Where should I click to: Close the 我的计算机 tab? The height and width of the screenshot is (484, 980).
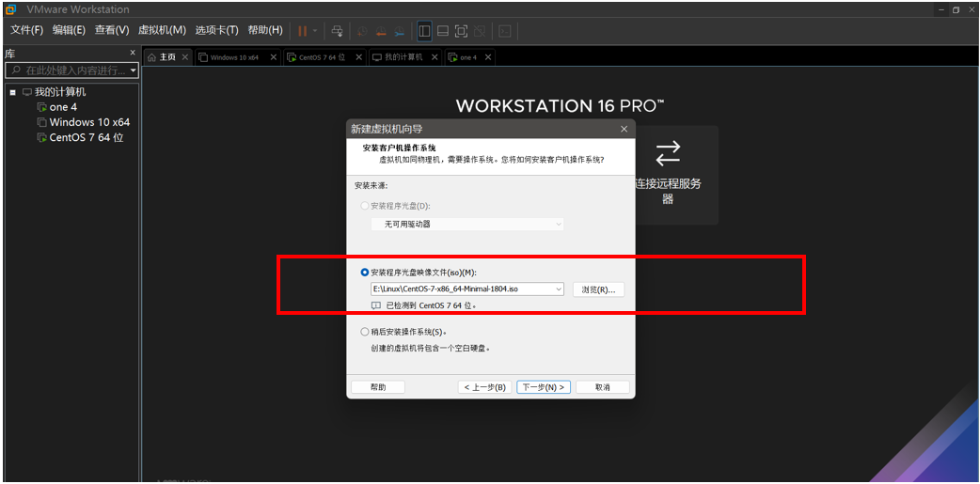(x=435, y=56)
